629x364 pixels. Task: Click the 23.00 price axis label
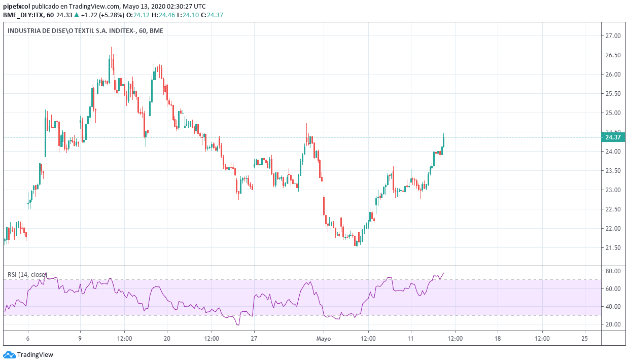click(x=613, y=190)
